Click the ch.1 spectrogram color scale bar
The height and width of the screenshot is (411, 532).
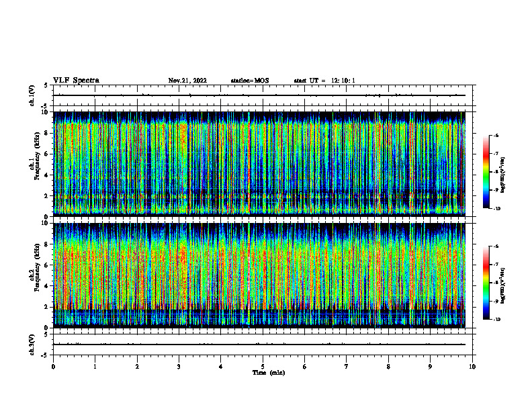click(x=486, y=172)
